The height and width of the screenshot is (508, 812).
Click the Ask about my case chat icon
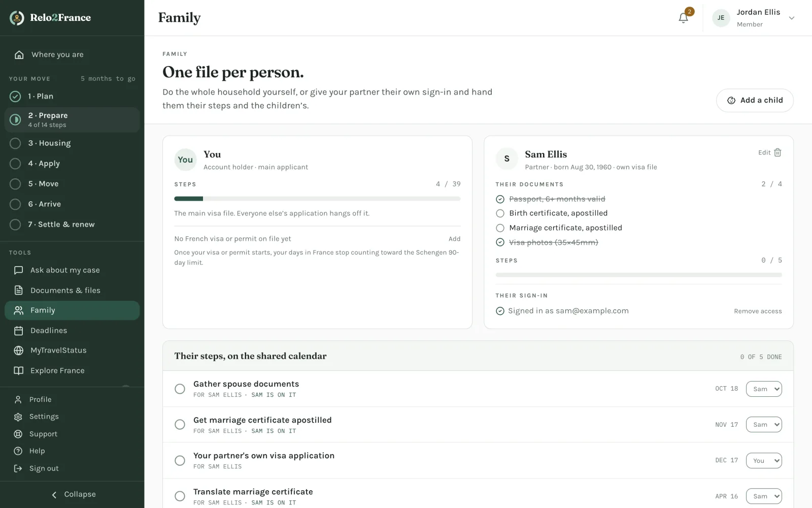coord(19,270)
